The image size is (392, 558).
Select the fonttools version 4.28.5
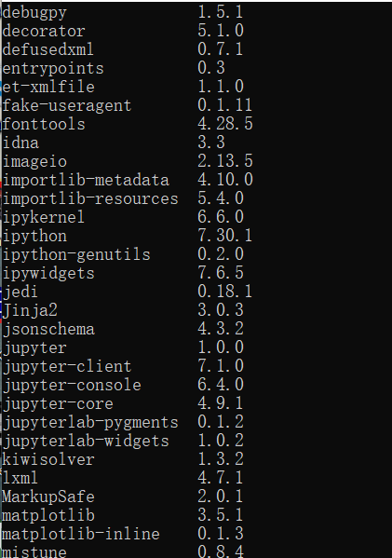pos(225,124)
